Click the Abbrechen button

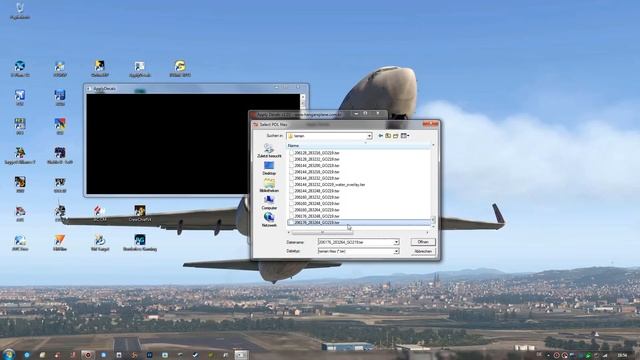click(x=423, y=251)
